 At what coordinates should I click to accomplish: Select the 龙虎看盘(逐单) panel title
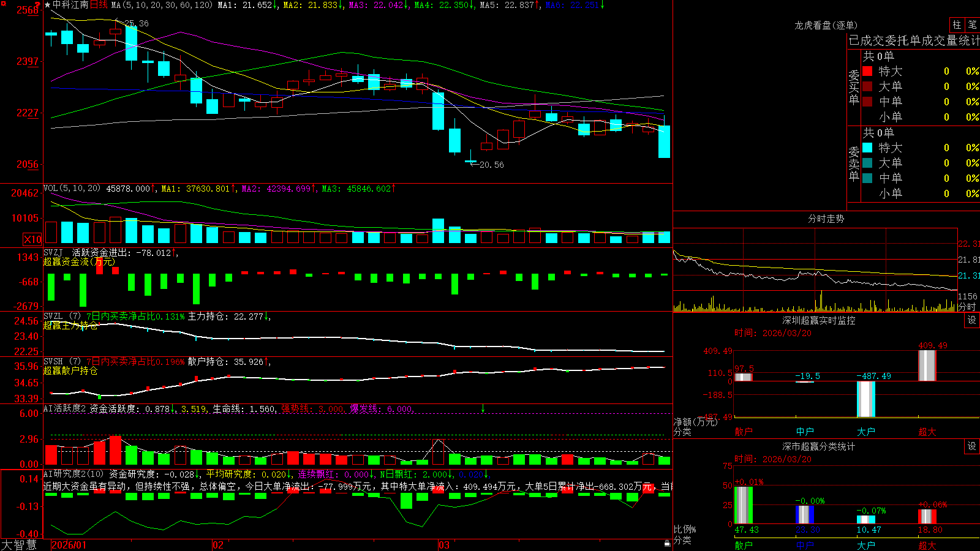(826, 25)
